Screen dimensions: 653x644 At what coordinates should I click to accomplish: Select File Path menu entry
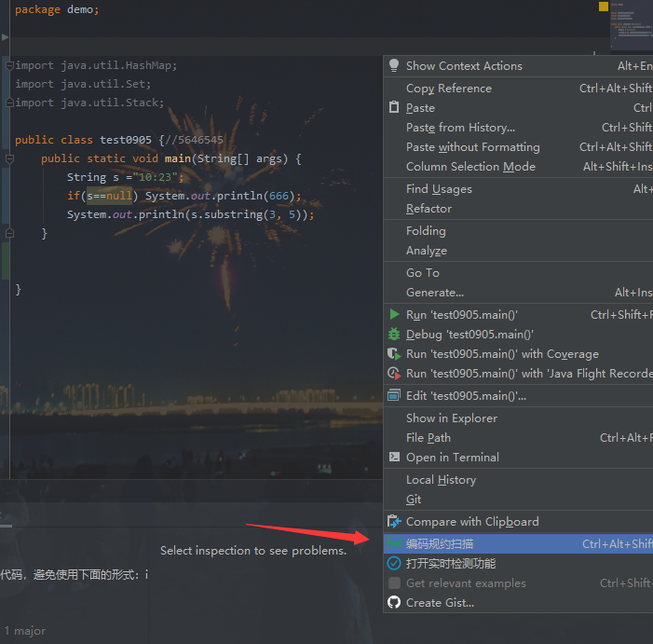[518, 437]
